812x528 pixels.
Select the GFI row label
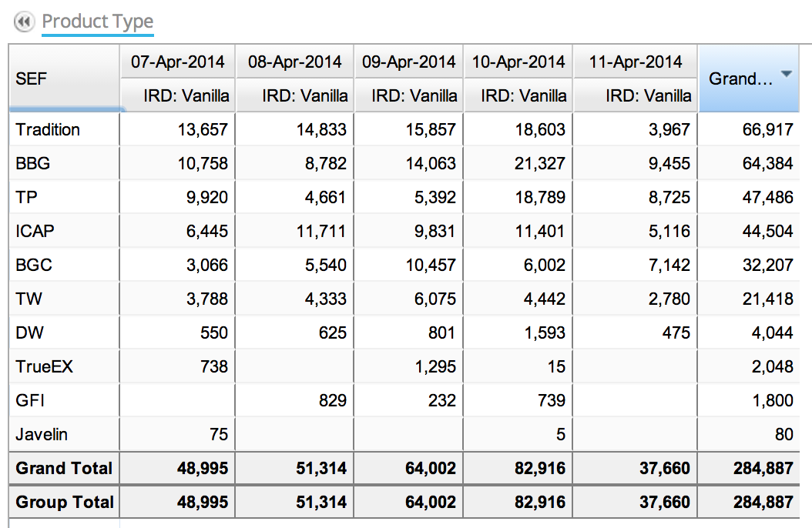coord(30,400)
